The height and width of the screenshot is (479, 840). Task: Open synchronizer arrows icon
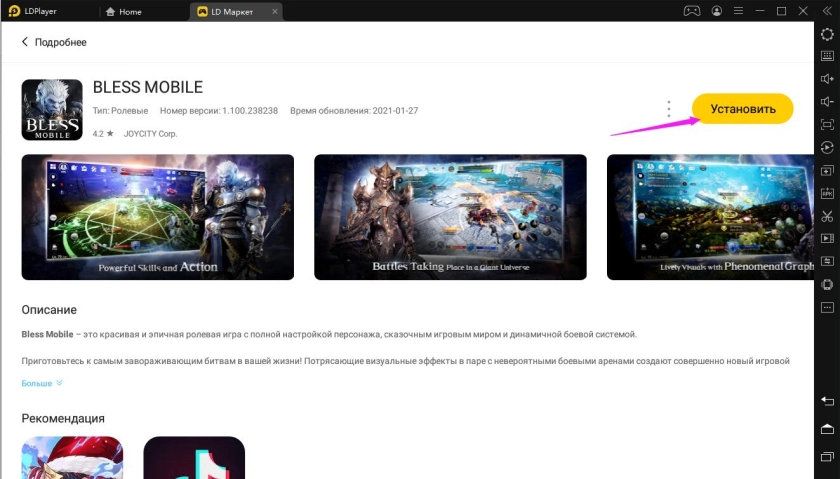click(x=827, y=261)
